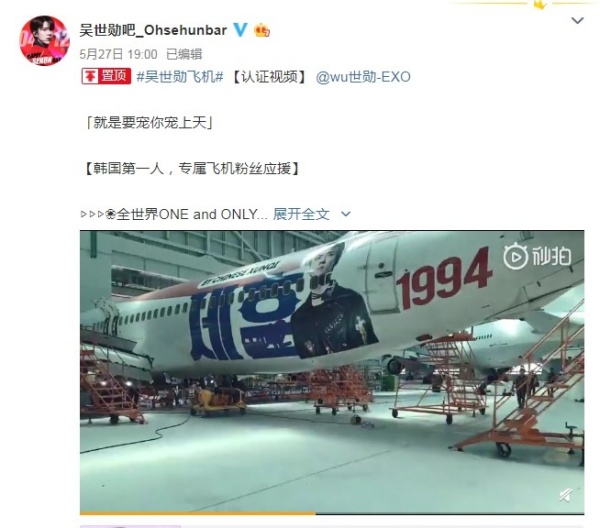Play the airplane hangar video
Screen dimensions: 600x528
tap(332, 371)
